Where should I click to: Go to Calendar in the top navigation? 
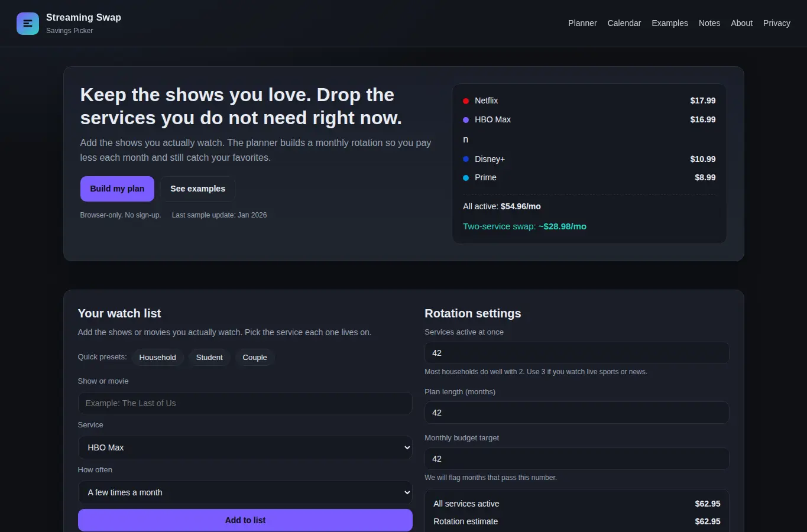click(x=624, y=23)
